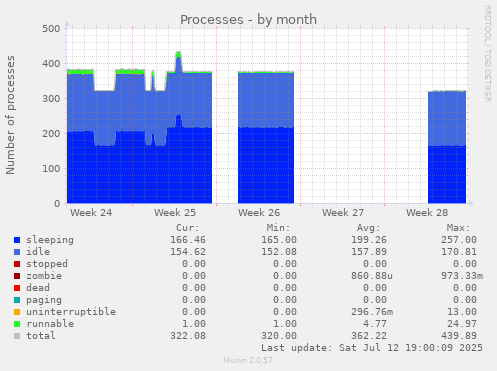Viewport: 497px width, 371px height.
Task: Click sleeping current value 166.46
Action: point(188,240)
